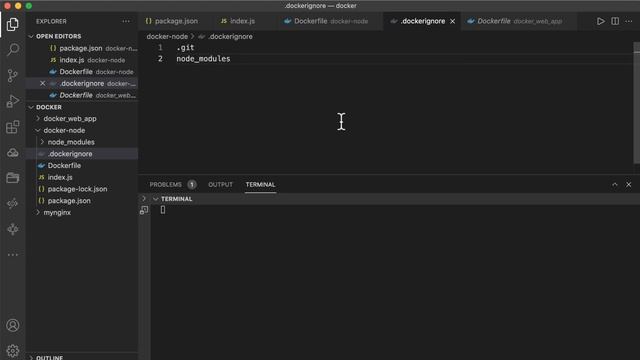Click the terminal split icon beside terminal
Screen dimensions: 640x360
pos(144,210)
